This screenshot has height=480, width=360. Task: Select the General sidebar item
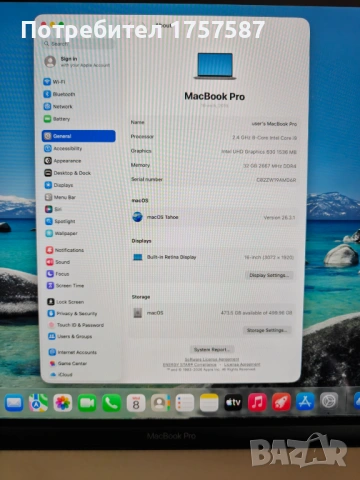pos(79,136)
